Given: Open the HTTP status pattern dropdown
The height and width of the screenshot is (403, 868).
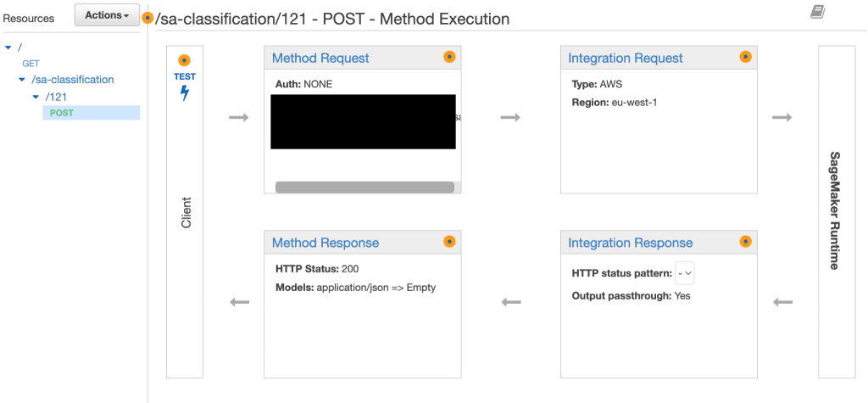Looking at the screenshot, I should pyautogui.click(x=685, y=273).
